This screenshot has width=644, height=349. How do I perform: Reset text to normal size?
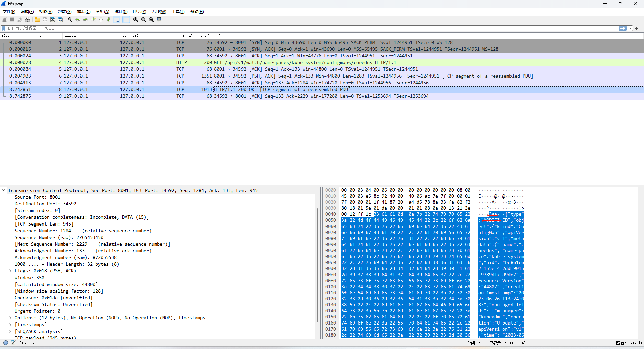[151, 20]
